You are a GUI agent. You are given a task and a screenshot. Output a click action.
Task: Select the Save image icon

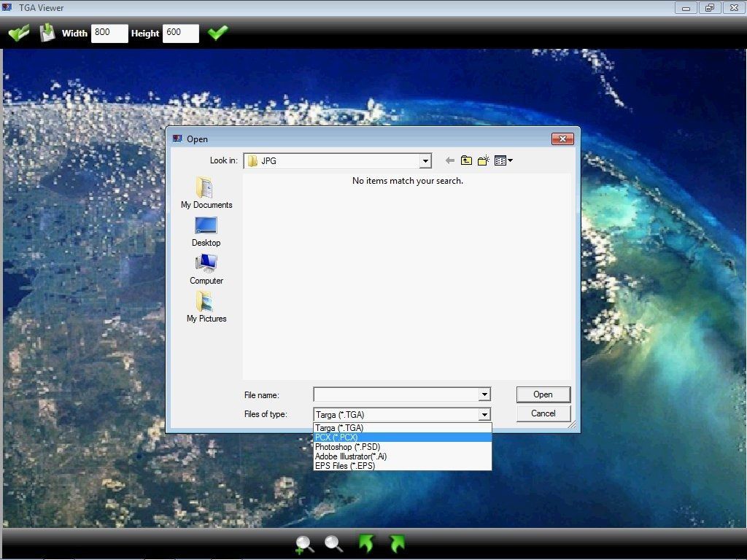(47, 32)
